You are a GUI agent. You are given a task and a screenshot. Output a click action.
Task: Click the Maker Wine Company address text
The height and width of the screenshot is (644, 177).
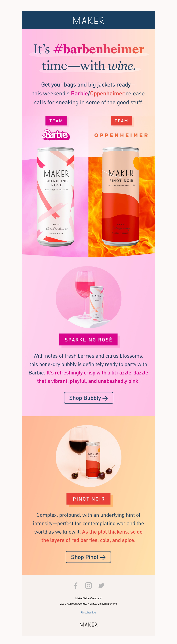[x=88, y=601]
